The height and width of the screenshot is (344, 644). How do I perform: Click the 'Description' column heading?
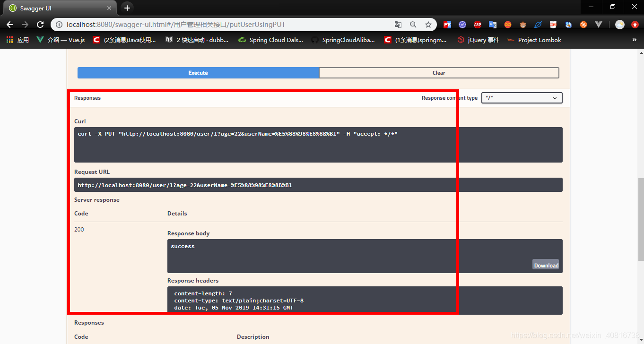pos(253,337)
